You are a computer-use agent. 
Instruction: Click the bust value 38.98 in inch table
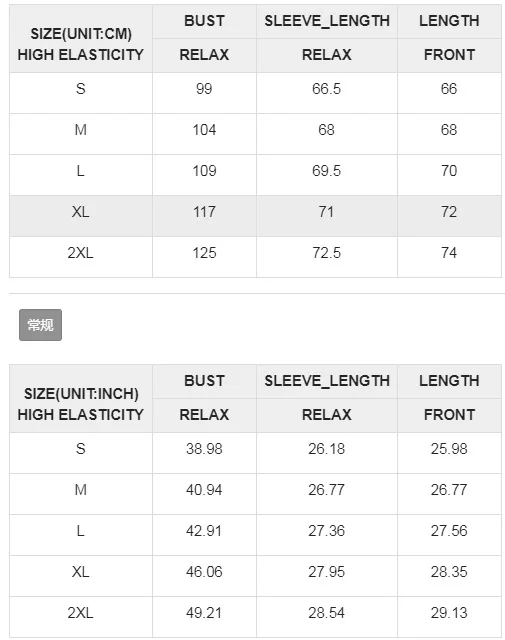(x=204, y=449)
